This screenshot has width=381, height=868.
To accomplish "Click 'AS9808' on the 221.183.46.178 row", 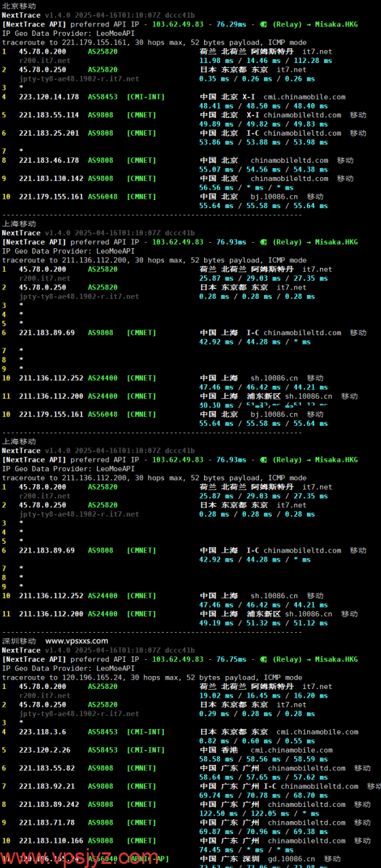I will click(101, 161).
